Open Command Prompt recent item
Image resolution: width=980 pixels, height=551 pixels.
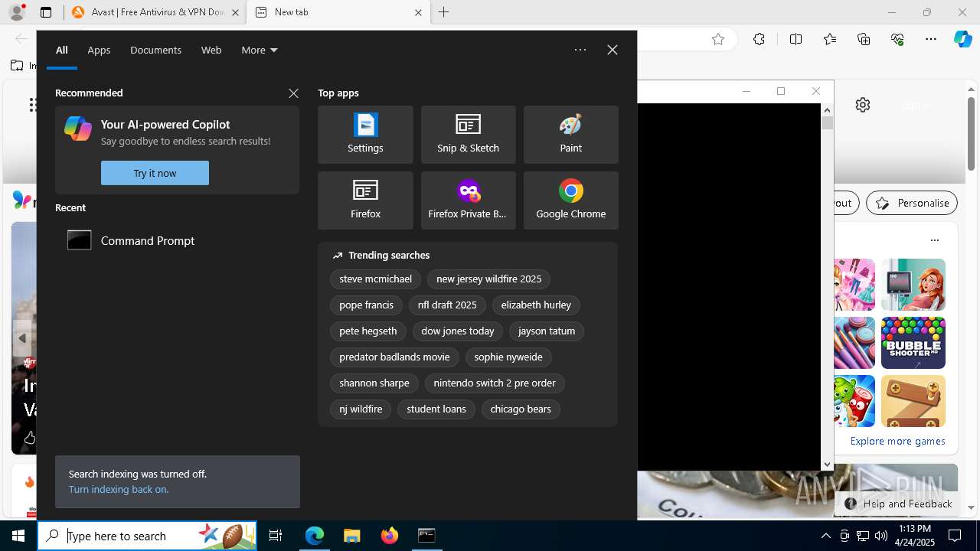[x=177, y=240]
